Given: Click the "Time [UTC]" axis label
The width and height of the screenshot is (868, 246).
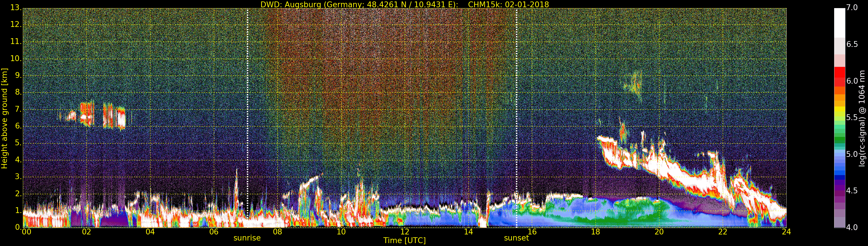Looking at the screenshot, I should pos(404,240).
